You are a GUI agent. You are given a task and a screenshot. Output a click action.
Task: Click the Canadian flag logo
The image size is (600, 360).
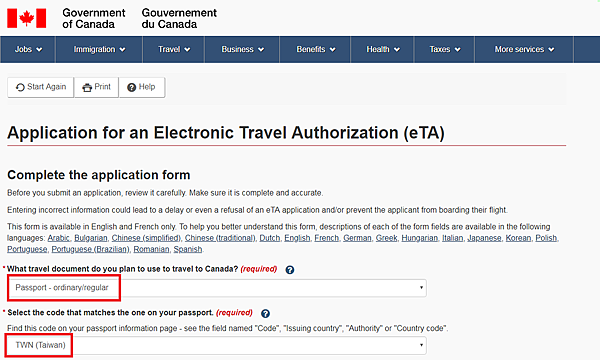point(26,18)
